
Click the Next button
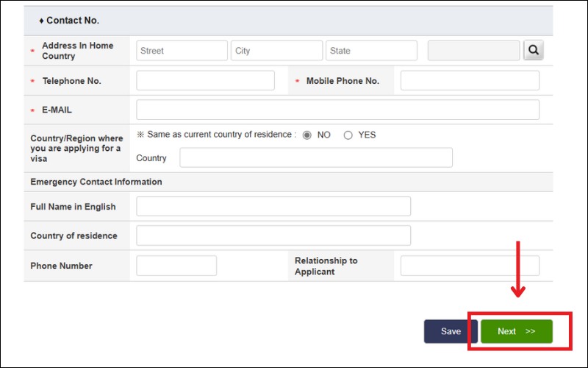[x=516, y=331]
